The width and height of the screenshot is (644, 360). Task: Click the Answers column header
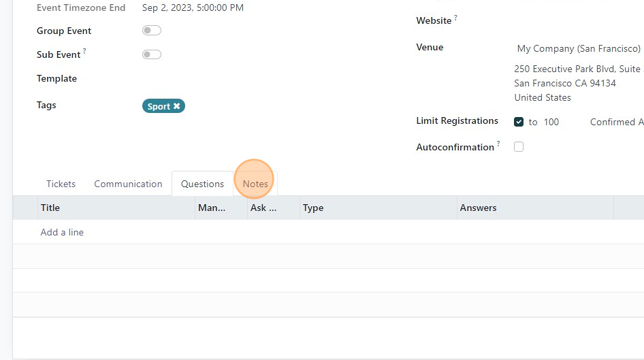tap(535, 208)
